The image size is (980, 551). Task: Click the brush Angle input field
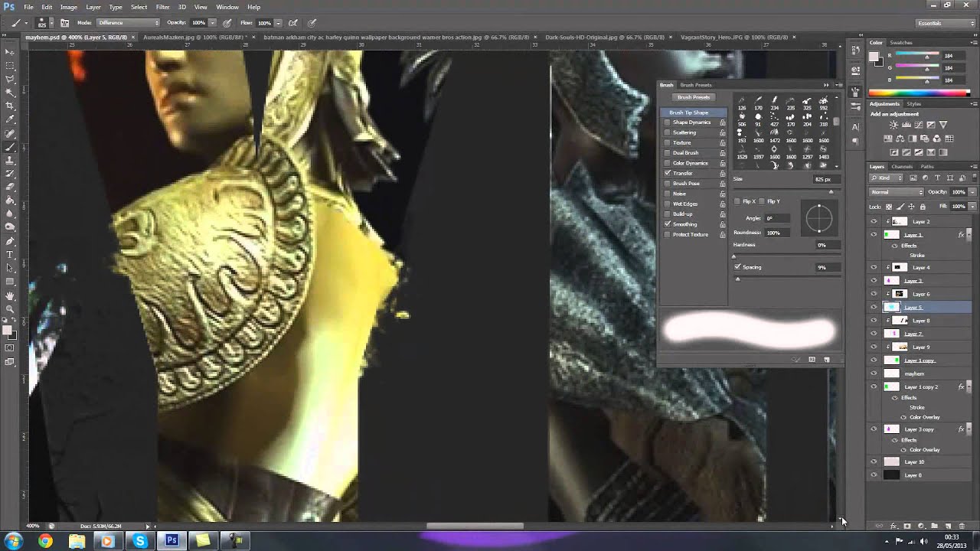tap(778, 218)
